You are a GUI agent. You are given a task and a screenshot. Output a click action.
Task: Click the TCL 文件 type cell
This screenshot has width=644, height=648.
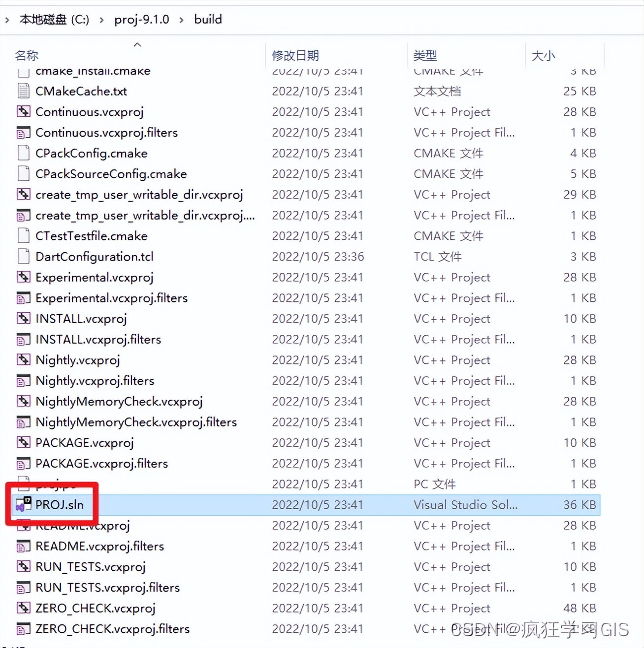pos(438,257)
